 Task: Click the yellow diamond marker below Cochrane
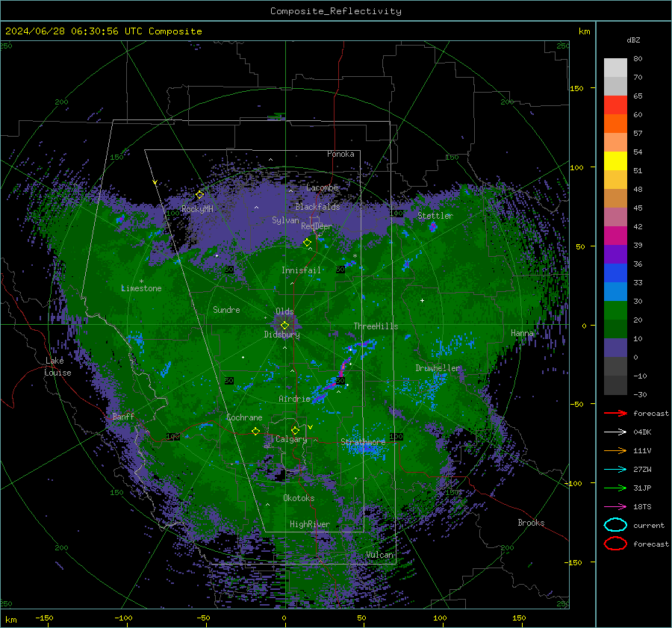pos(255,432)
